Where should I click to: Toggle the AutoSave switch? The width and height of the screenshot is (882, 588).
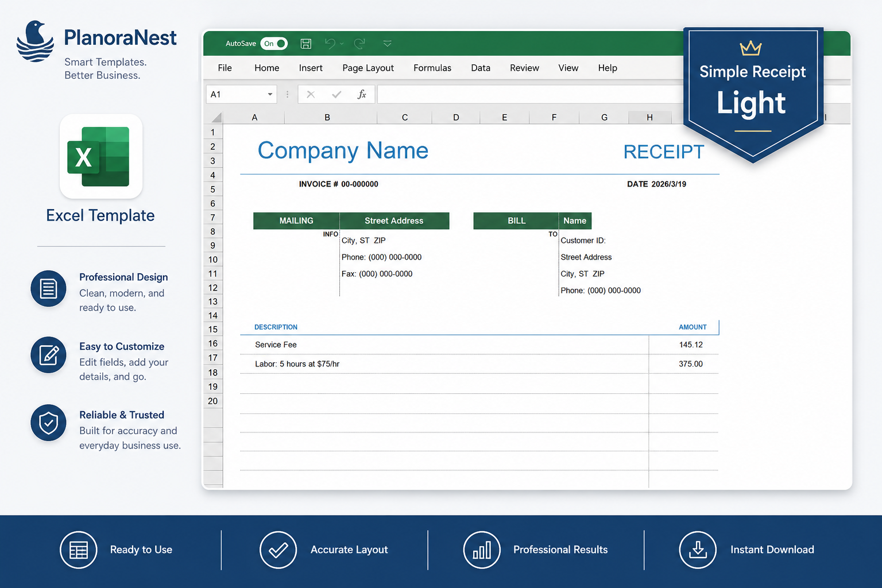pos(274,44)
